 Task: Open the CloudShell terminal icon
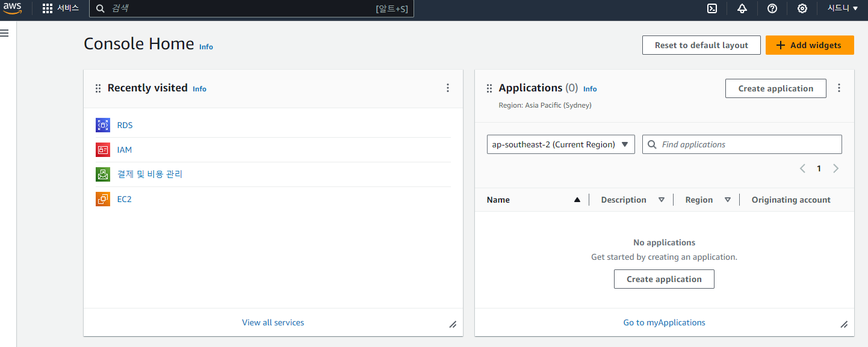711,8
